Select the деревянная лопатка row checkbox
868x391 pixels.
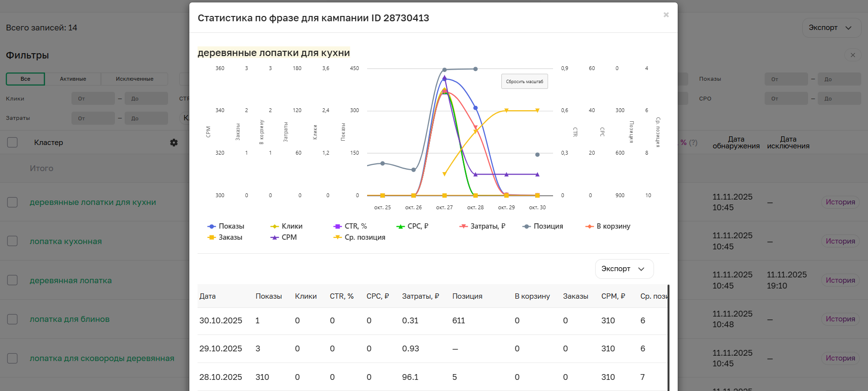(x=13, y=280)
